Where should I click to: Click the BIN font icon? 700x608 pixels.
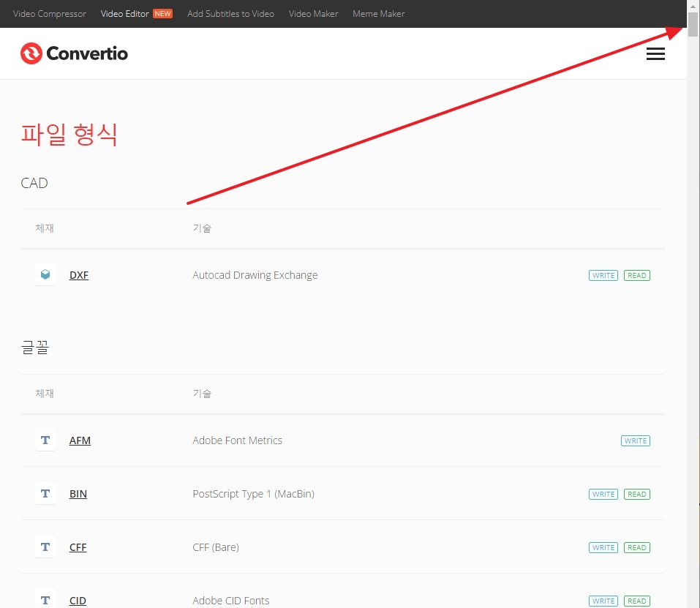coord(45,494)
